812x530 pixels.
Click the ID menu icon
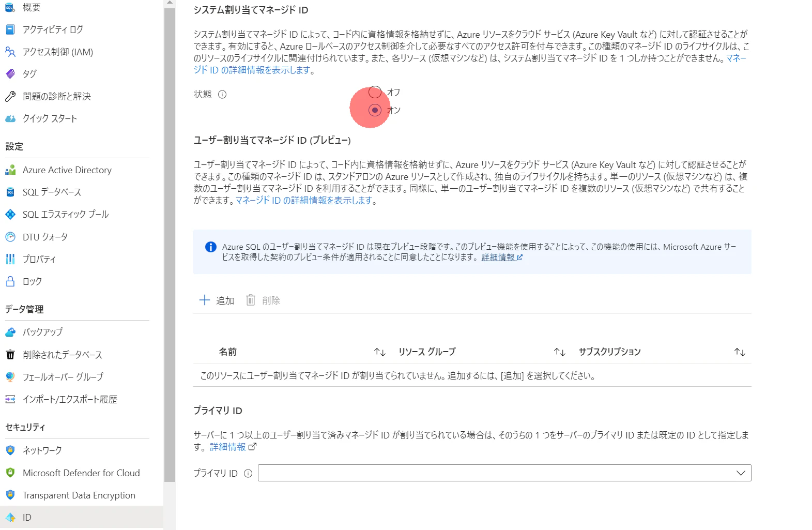pyautogui.click(x=10, y=517)
